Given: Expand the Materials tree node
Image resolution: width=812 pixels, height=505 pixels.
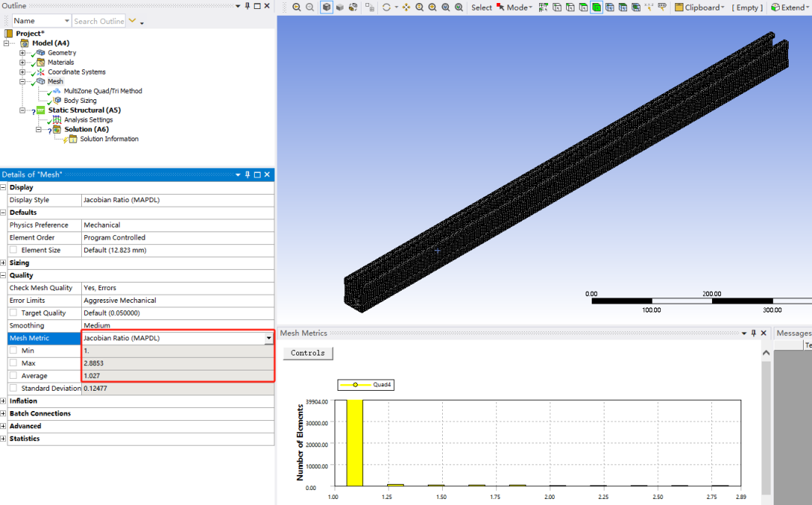Looking at the screenshot, I should (23, 62).
